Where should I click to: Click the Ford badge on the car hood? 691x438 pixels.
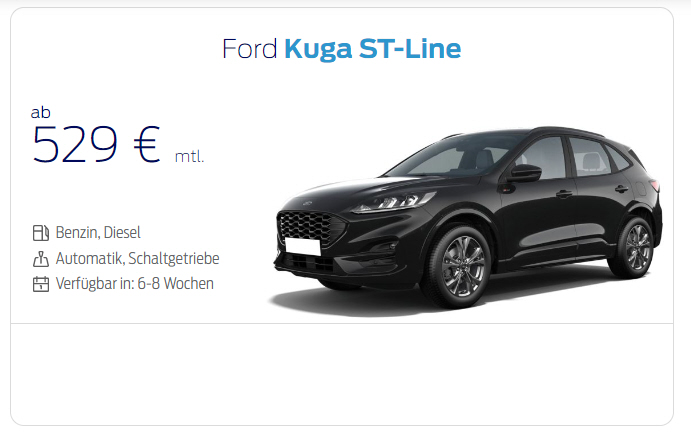307,204
